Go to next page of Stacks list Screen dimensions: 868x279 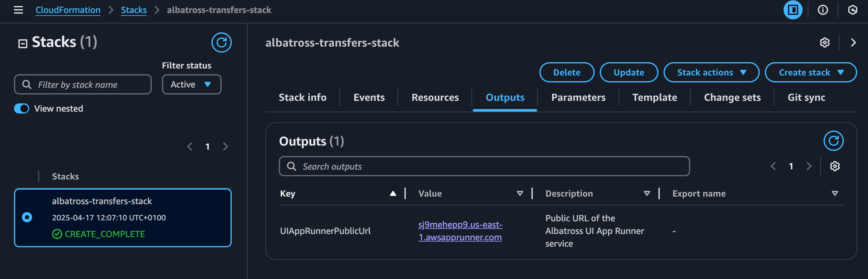click(225, 146)
